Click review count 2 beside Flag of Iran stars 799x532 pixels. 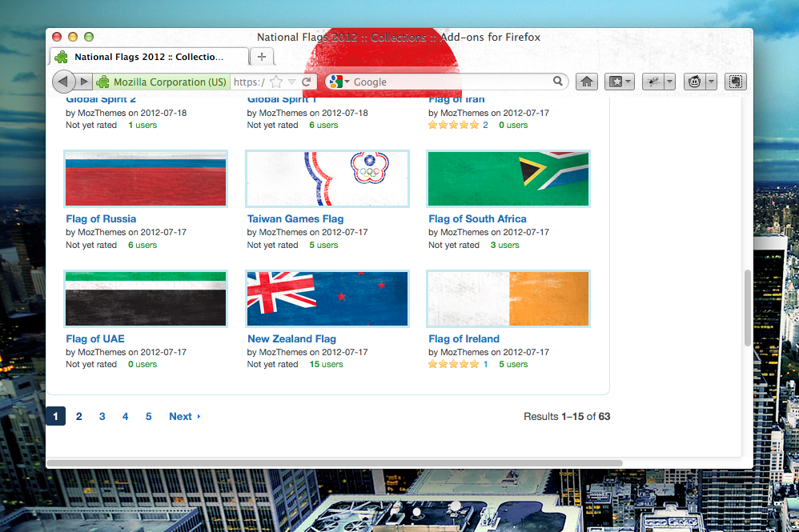486,126
